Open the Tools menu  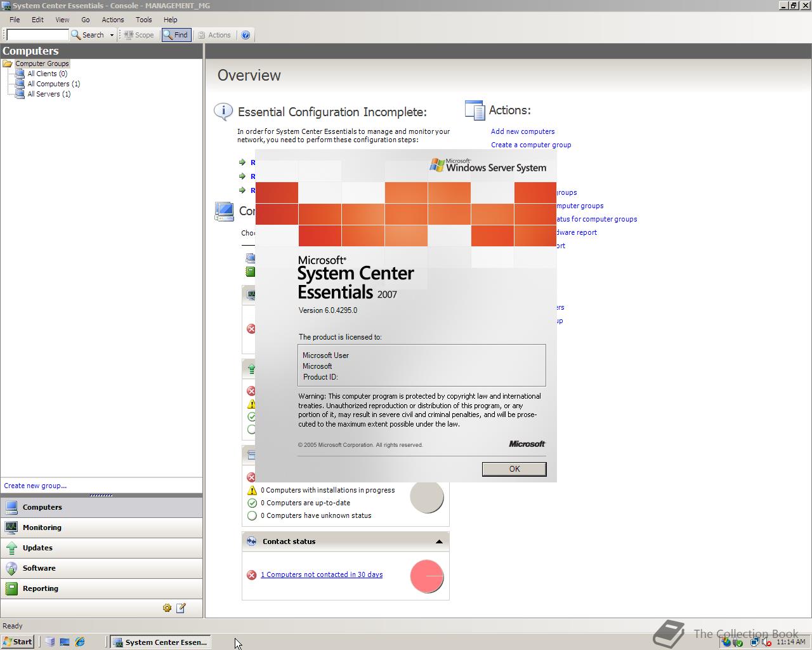click(144, 20)
